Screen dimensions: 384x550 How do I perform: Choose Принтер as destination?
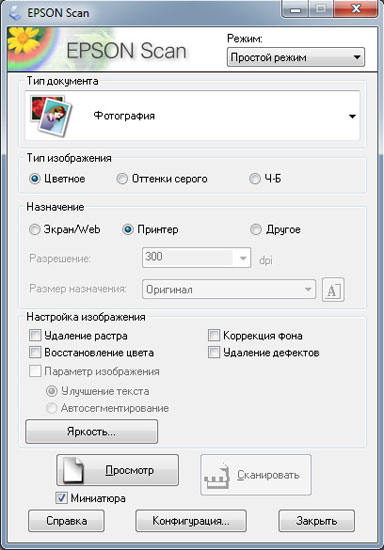pyautogui.click(x=128, y=229)
